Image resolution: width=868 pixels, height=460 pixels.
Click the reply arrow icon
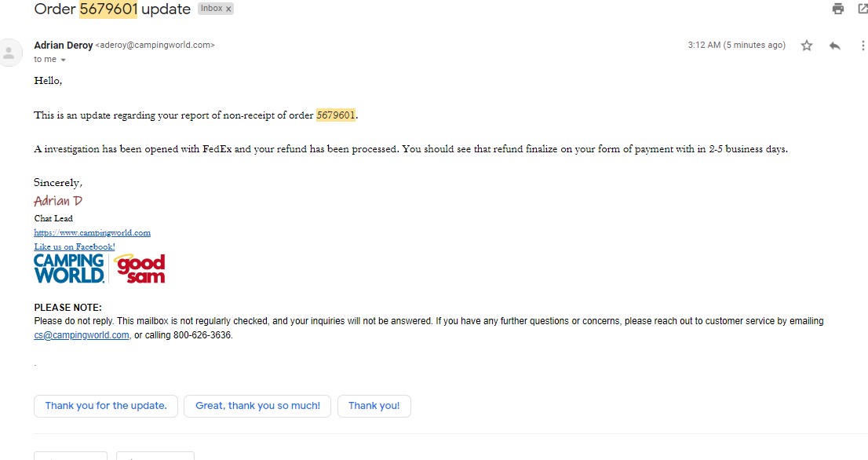(x=835, y=46)
